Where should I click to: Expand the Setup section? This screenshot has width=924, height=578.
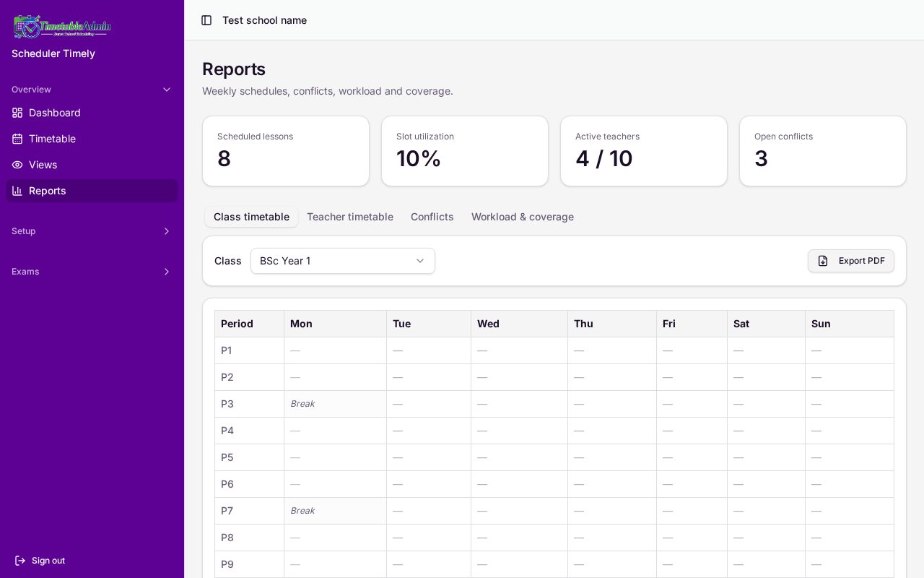coord(92,231)
